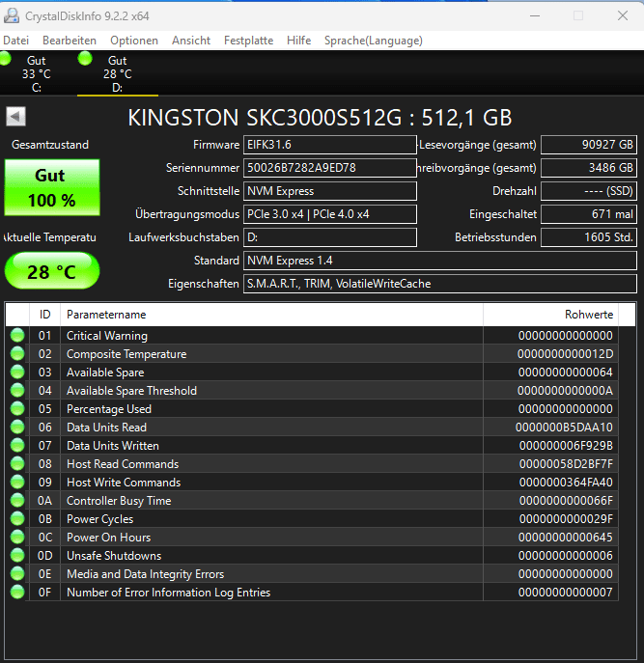The image size is (644, 663).
Task: Click the Standard field NVM Express 1.4
Action: [x=440, y=261]
